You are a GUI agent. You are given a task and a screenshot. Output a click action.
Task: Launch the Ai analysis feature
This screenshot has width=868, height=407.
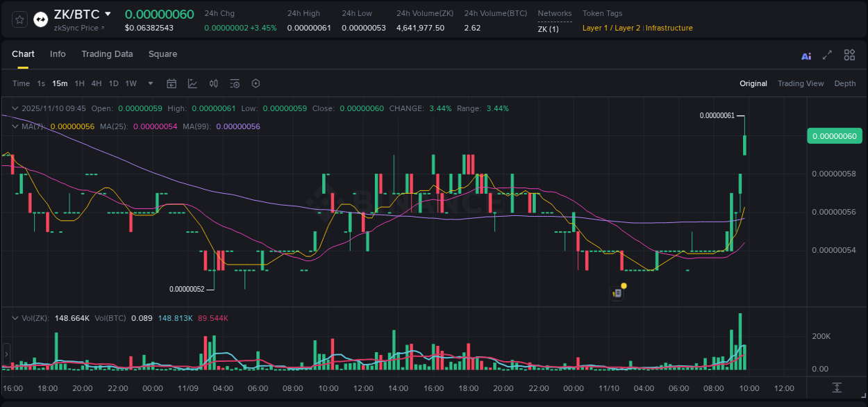[x=806, y=55]
